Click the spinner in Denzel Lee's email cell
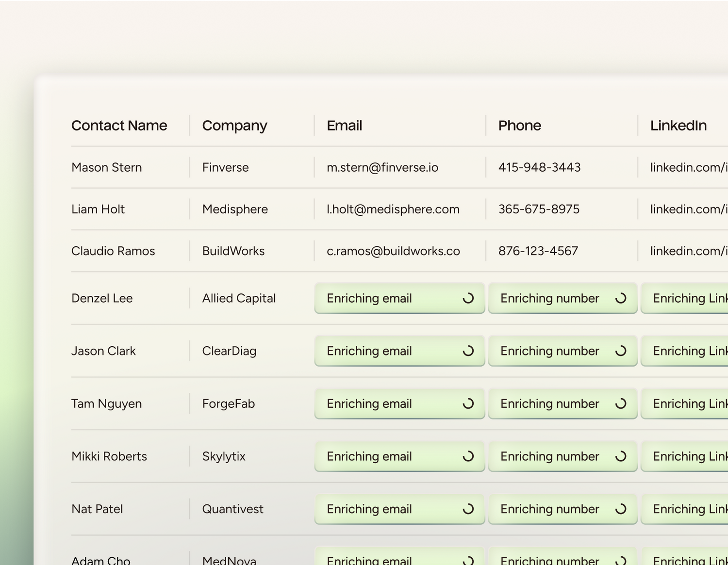This screenshot has width=728, height=565. (468, 298)
